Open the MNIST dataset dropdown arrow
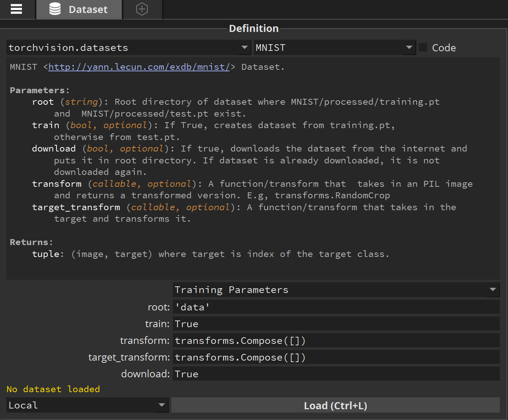The height and width of the screenshot is (420, 508). [409, 48]
